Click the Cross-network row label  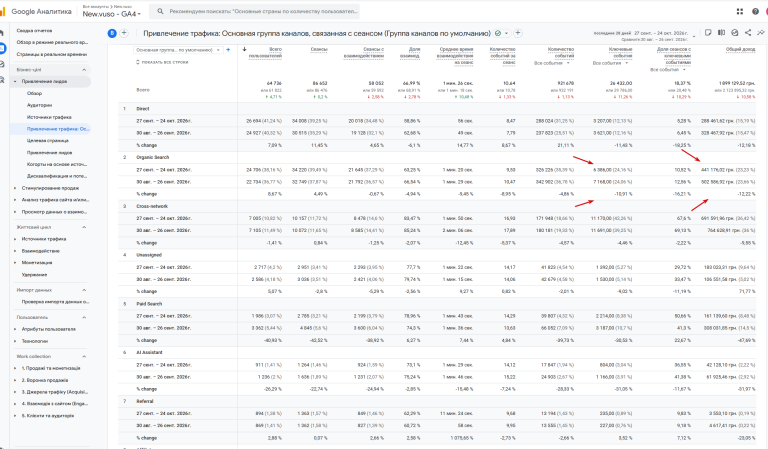pyautogui.click(x=152, y=206)
